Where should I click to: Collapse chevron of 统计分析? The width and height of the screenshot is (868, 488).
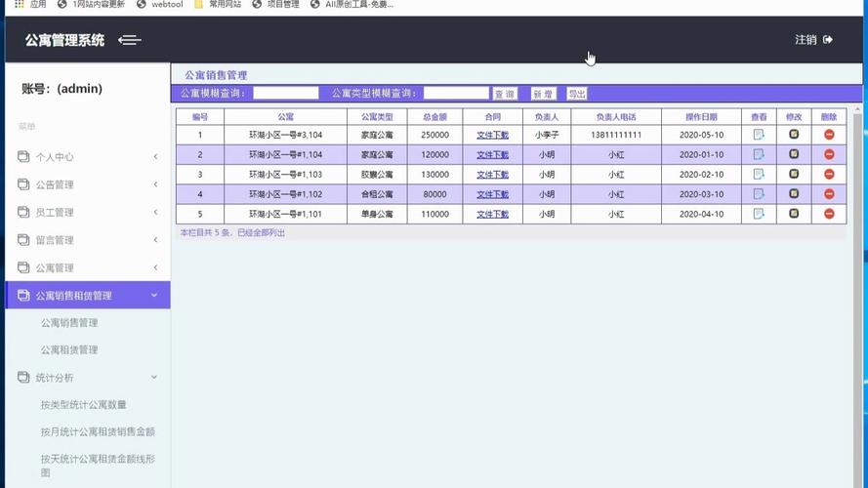(154, 378)
